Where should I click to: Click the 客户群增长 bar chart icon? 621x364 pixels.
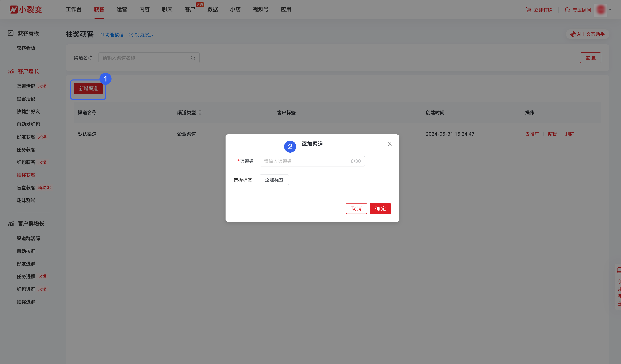click(11, 223)
